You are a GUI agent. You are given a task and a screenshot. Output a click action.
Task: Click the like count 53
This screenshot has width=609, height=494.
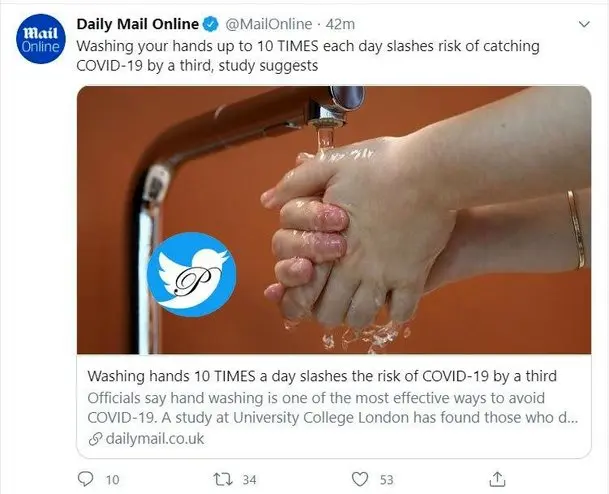tap(386, 480)
